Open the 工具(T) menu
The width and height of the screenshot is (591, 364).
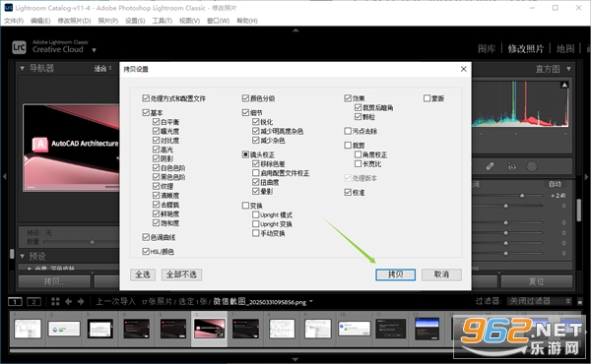(x=163, y=21)
